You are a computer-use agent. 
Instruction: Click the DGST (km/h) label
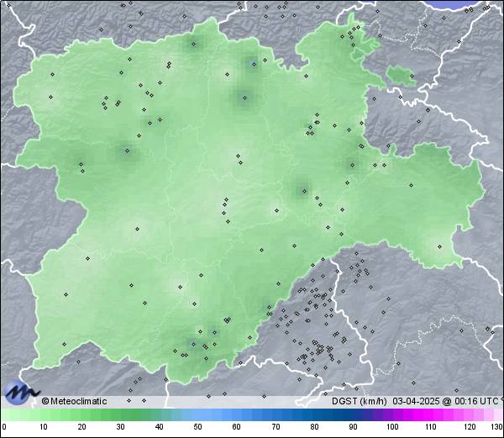click(x=360, y=401)
